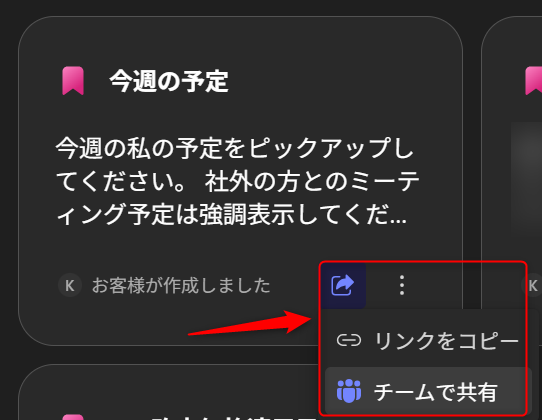Click the red arrow annotation pointing to the menu
The image size is (542, 420).
250,323
